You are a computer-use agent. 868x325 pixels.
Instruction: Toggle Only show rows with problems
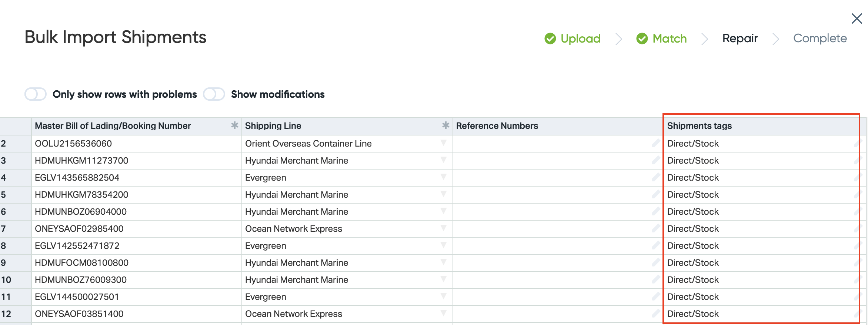pos(36,94)
